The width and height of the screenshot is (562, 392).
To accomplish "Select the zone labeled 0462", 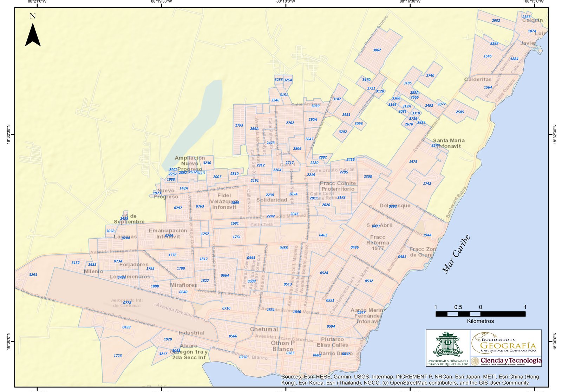I will tap(323, 235).
